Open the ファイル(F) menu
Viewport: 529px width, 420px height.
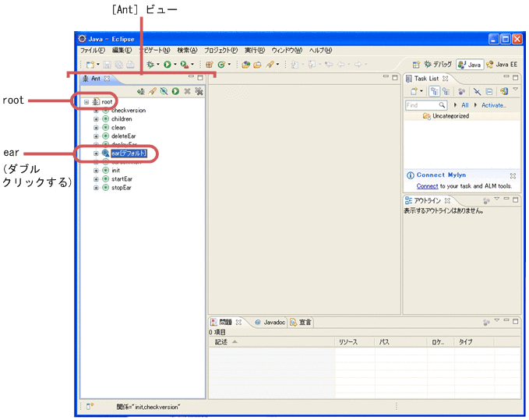click(93, 51)
